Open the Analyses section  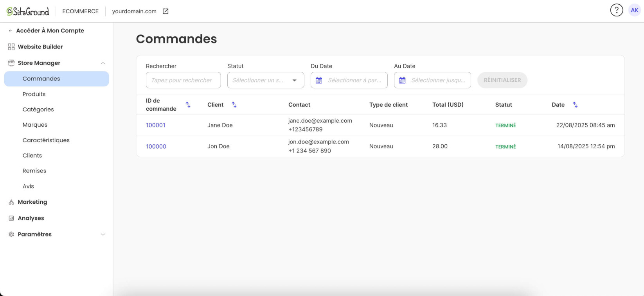click(31, 218)
